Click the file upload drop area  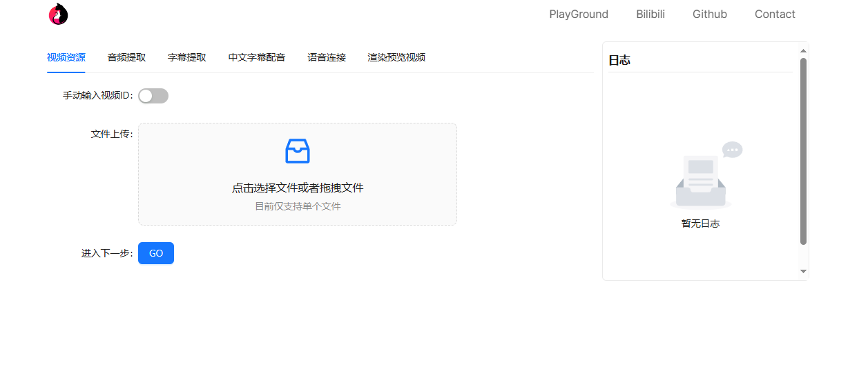pos(298,174)
